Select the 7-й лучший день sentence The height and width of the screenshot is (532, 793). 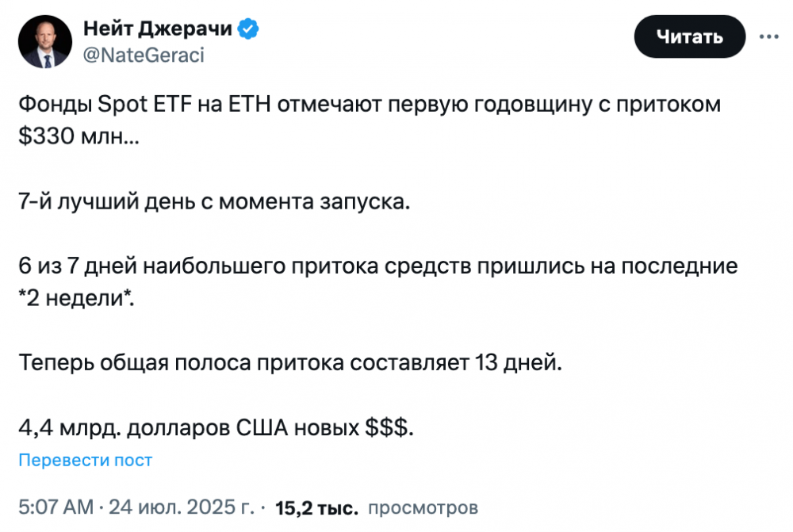pos(214,201)
